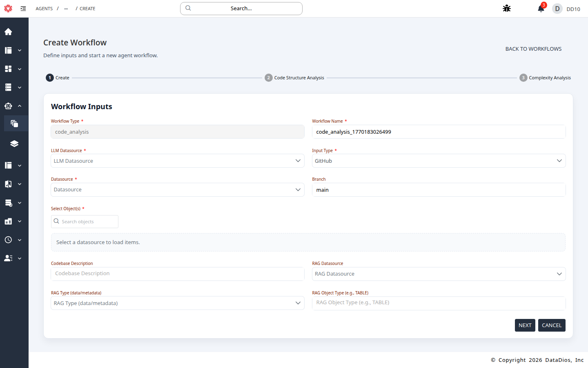Open notifications via the bell icon
This screenshot has height=368, width=588.
click(x=540, y=9)
